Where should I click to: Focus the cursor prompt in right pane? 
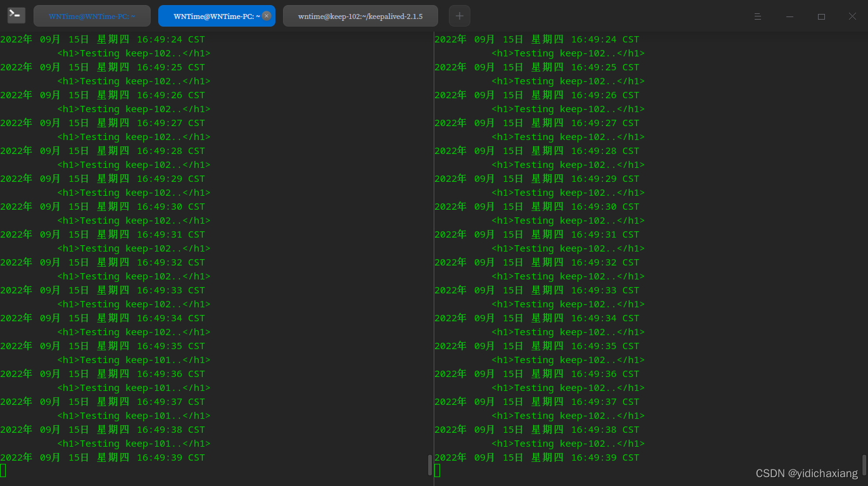point(437,470)
